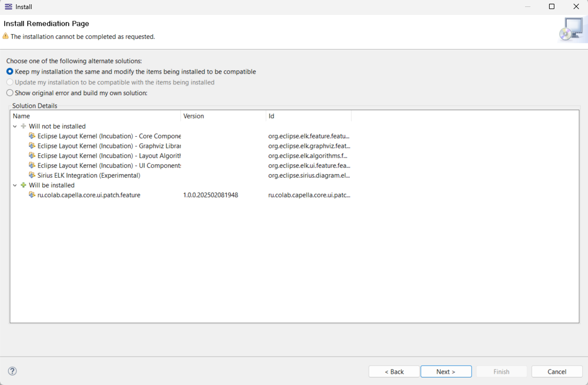
Task: Go back with the Back button
Action: point(394,372)
